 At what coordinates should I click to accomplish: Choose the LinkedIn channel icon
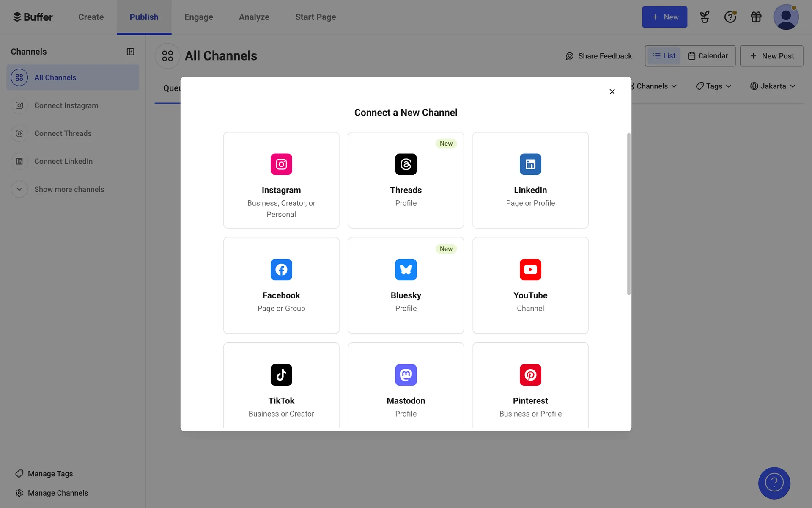coord(530,164)
